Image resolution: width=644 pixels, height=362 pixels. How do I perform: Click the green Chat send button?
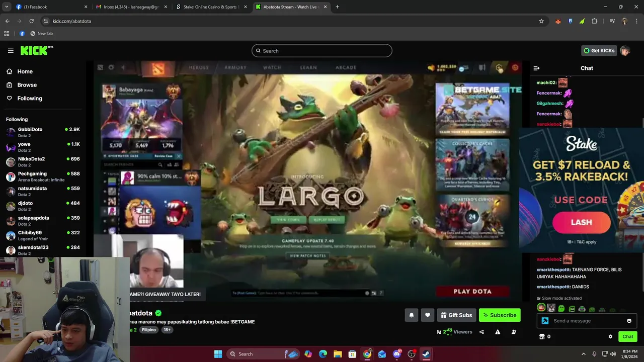pos(627,337)
